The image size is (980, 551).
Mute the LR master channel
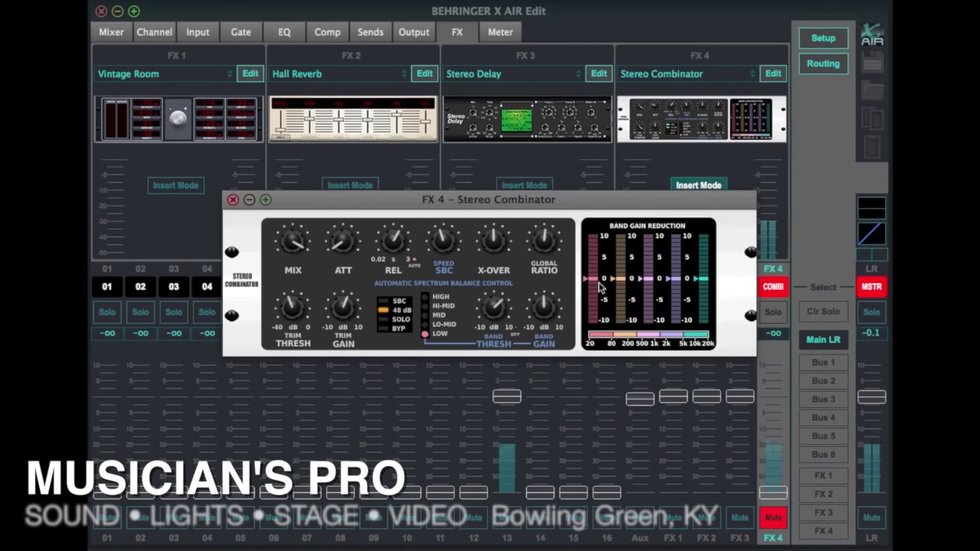871,518
